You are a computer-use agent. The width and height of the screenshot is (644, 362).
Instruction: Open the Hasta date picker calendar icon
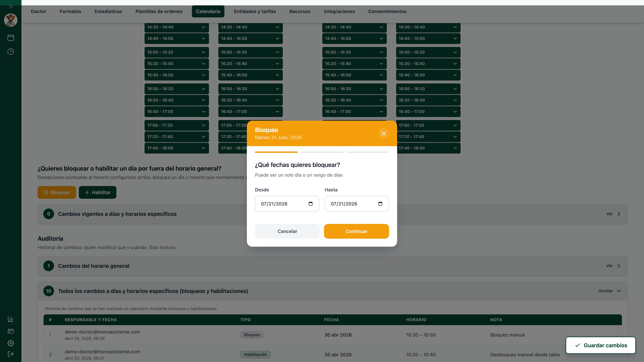click(x=380, y=204)
